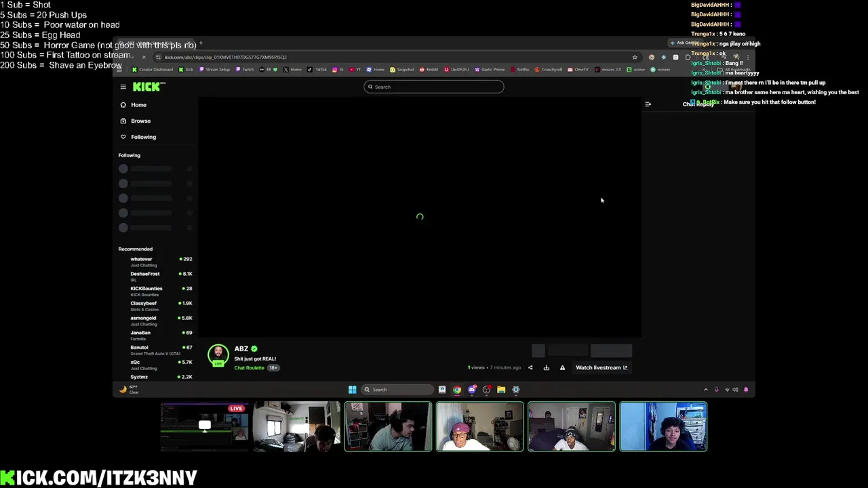Screen dimensions: 868x488
Task: Open recommended channel KICKBounties
Action: pos(155,291)
